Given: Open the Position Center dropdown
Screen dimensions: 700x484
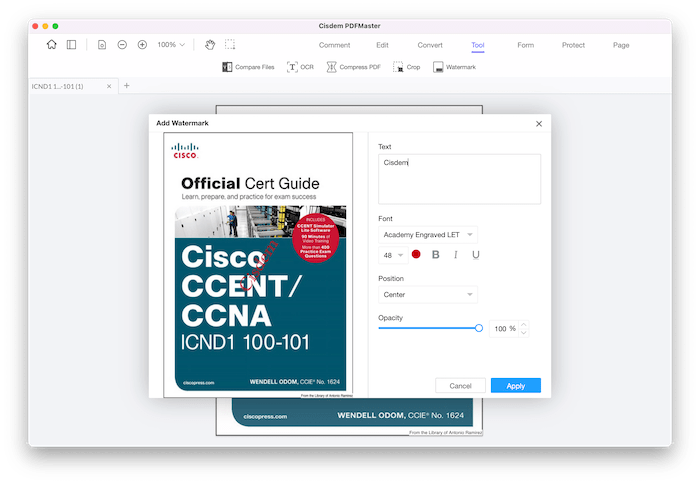Looking at the screenshot, I should (428, 295).
